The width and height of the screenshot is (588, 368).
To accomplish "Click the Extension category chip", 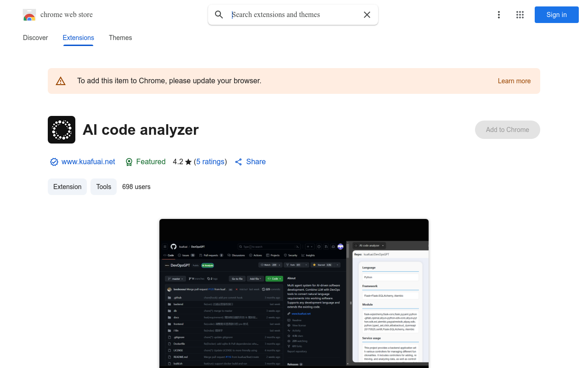I will pos(67,187).
